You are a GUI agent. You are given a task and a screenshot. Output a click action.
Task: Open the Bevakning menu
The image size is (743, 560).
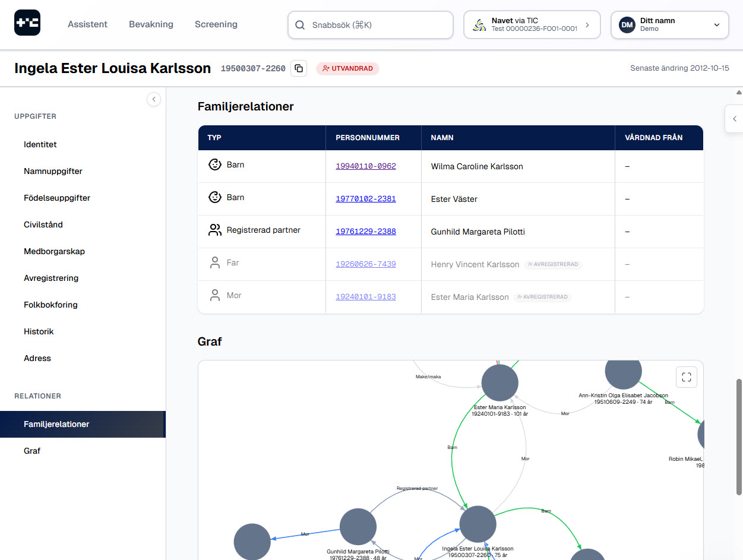151,24
